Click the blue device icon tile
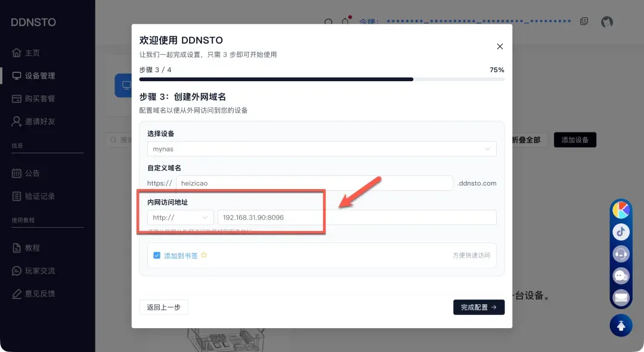This screenshot has width=644, height=352. pos(123,85)
